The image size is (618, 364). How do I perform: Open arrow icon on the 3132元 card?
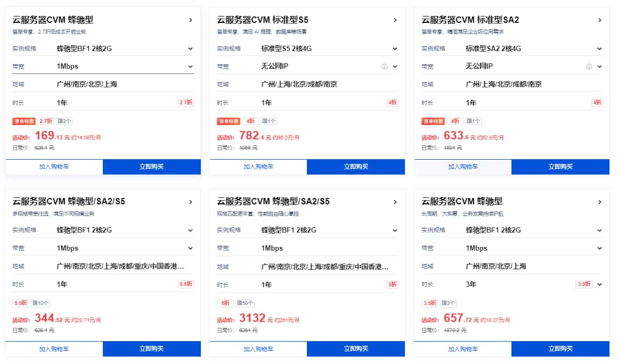click(395, 202)
